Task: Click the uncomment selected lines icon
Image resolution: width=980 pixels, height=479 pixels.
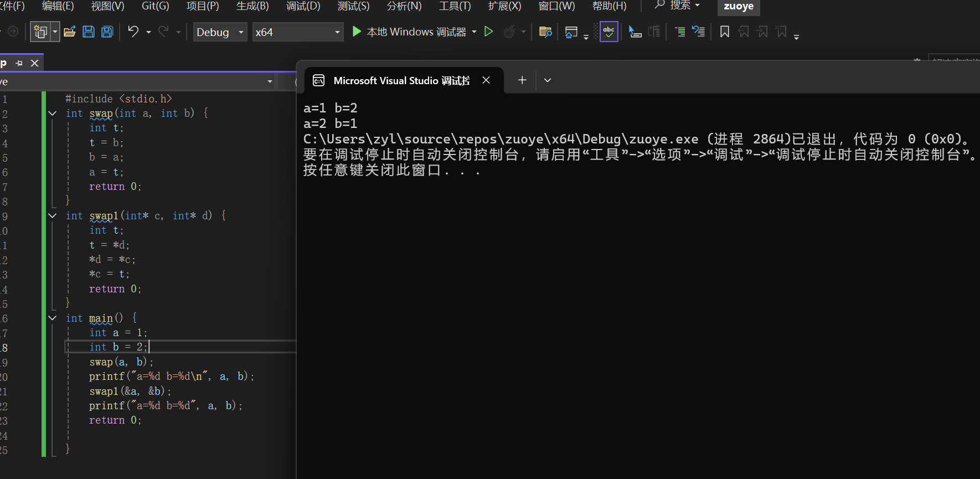Action: (699, 32)
